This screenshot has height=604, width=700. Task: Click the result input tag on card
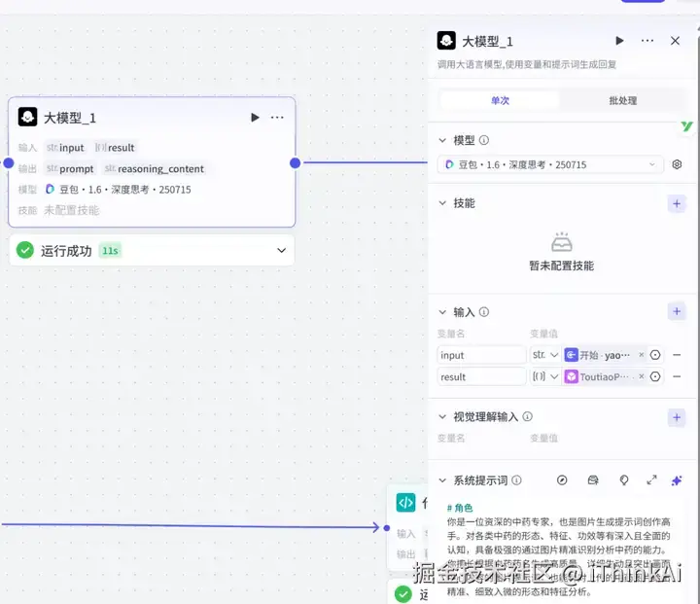(x=115, y=148)
